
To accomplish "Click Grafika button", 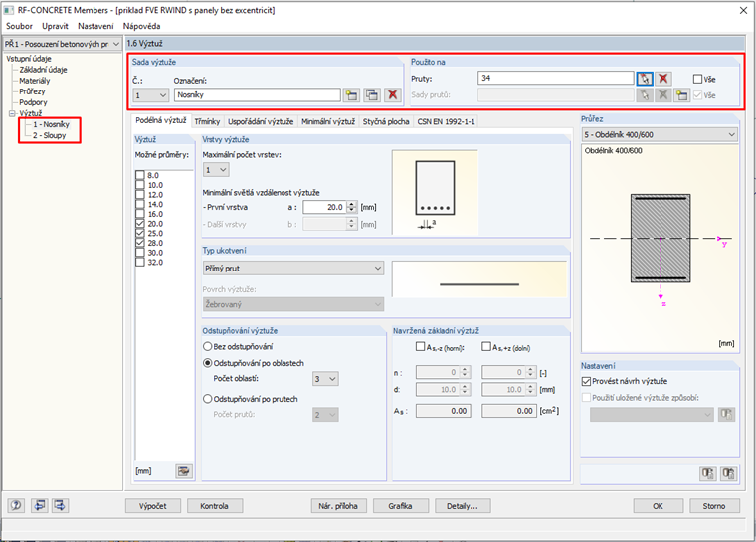I will (400, 506).
